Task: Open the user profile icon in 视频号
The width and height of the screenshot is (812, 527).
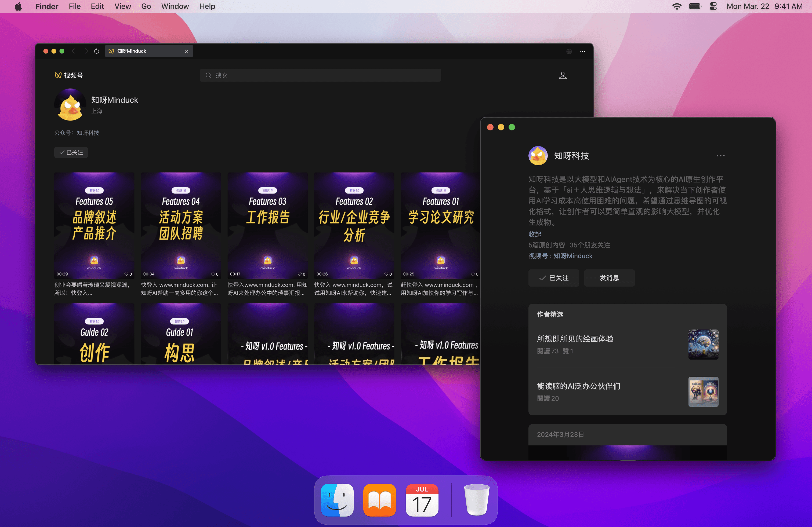Action: [563, 75]
